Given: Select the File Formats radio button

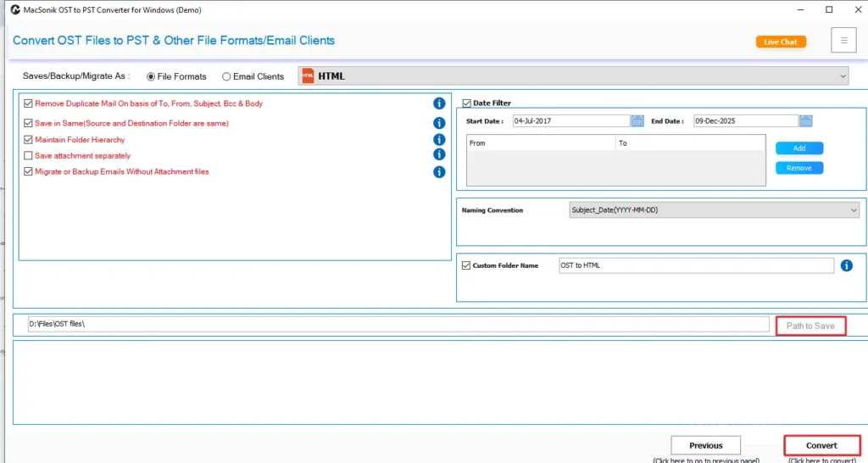Looking at the screenshot, I should (x=151, y=76).
